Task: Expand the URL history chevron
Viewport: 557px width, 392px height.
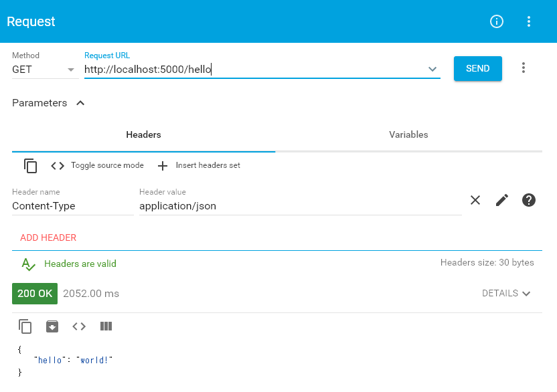Action: pos(432,69)
